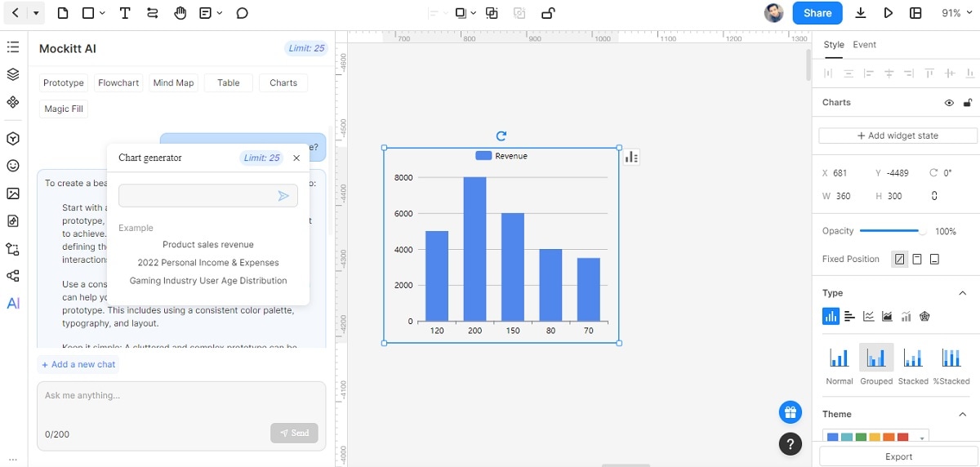Click the user avatar
The height and width of the screenshot is (467, 980).
774,13
